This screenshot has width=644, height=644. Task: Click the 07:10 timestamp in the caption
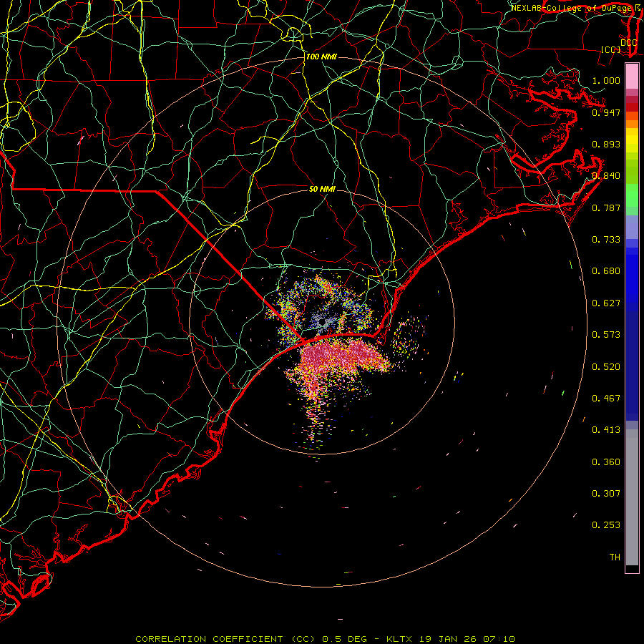(499, 639)
